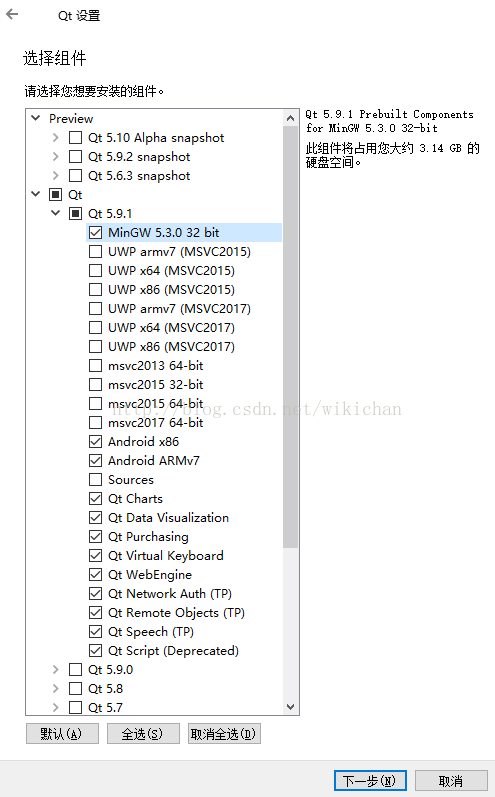Expand Qt 5.10 Alpha snapshot node
The height and width of the screenshot is (797, 495).
[55, 137]
